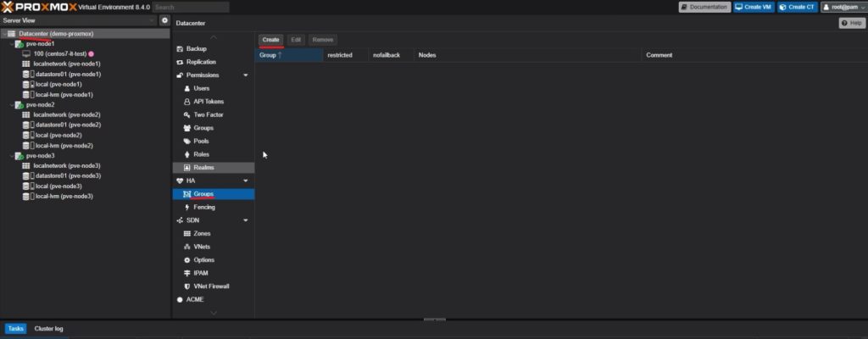Viewport: 868px width, 339px height.
Task: Open the ACME menu item
Action: (214, 300)
